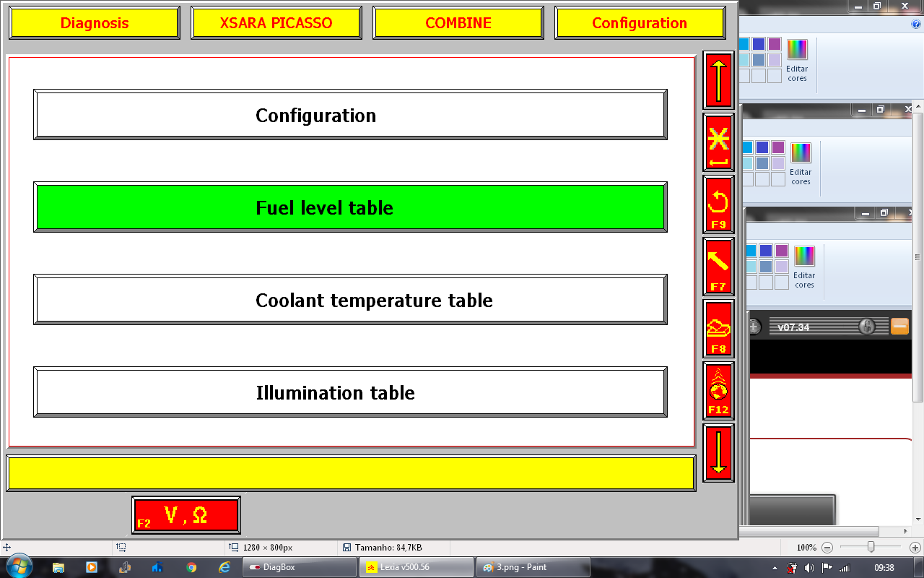This screenshot has height=578, width=924.
Task: Open the F2 V, Ω multimeter tool
Action: (186, 515)
